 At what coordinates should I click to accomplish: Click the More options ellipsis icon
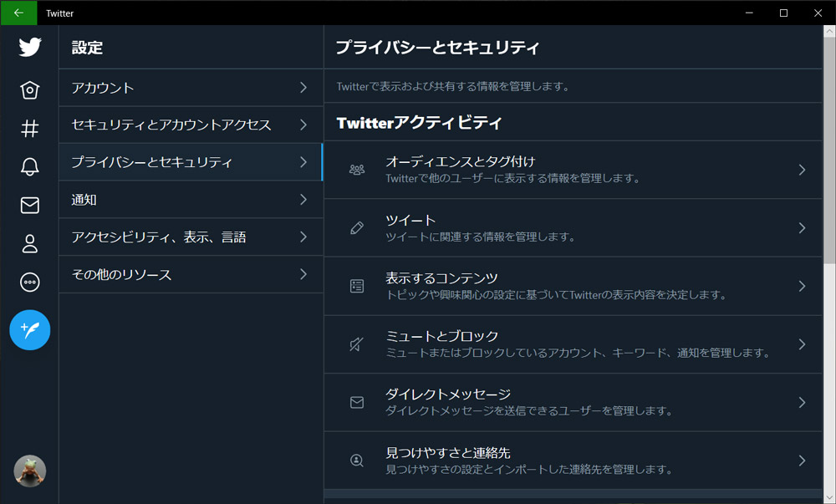(x=29, y=283)
